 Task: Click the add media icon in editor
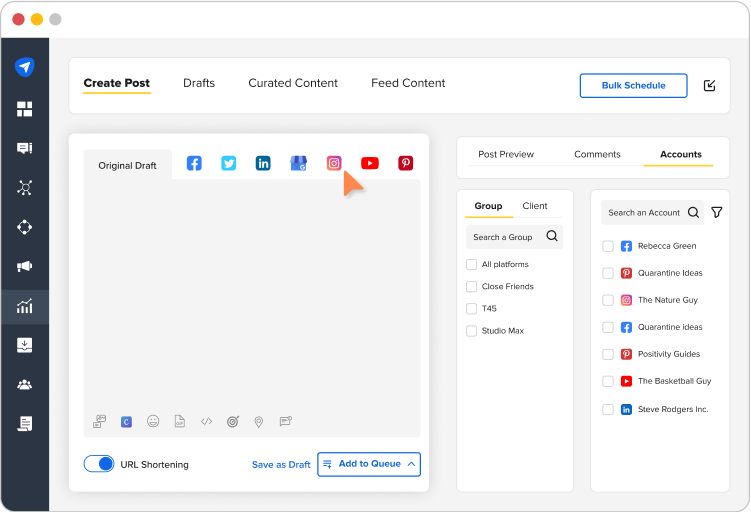pyautogui.click(x=100, y=422)
